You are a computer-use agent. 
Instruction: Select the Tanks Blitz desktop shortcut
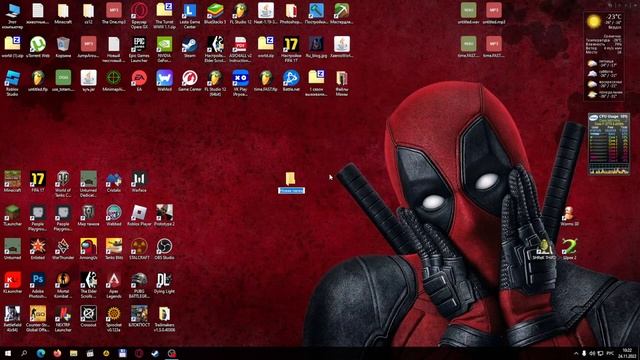[x=114, y=249]
